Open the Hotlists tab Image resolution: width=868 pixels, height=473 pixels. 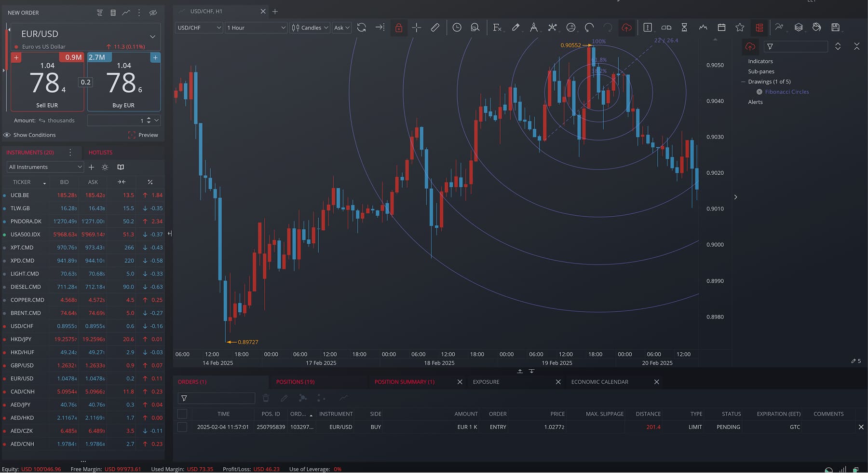(100, 153)
